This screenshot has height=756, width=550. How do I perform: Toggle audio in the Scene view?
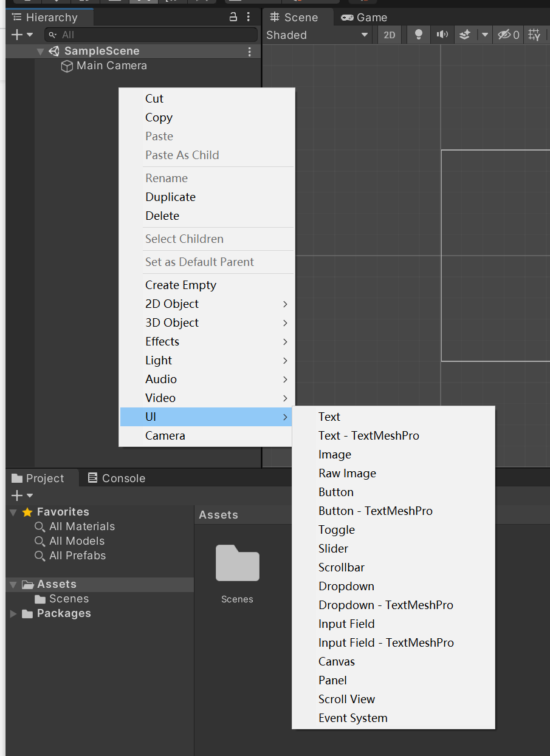[442, 35]
